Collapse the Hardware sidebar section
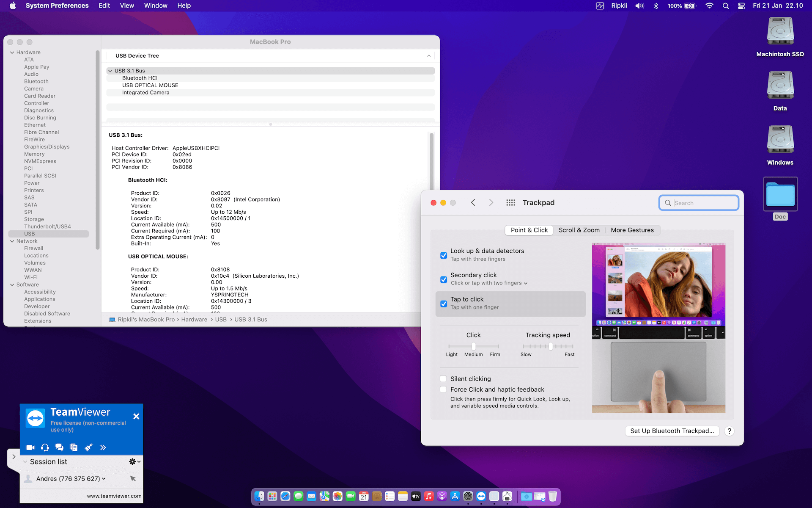Screen dimensions: 812x508 (x=12, y=52)
